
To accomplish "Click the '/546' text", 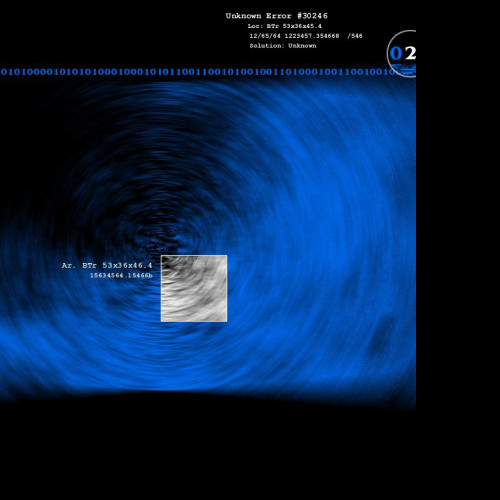I will click(x=355, y=36).
